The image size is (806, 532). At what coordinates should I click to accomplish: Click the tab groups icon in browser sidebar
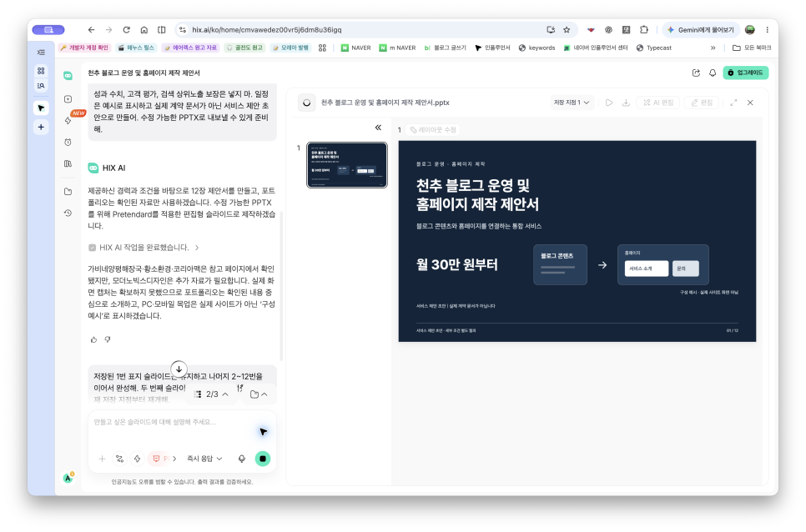[41, 70]
